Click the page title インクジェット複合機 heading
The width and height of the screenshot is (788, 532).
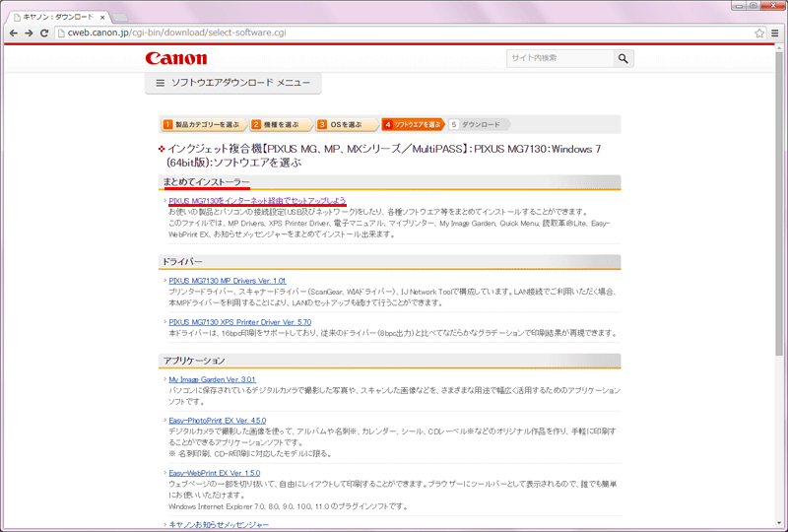384,156
